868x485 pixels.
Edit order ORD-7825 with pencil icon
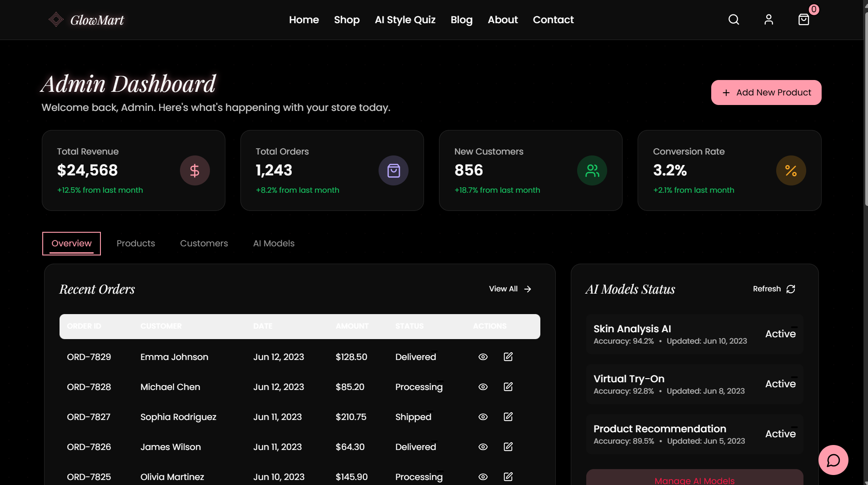point(508,477)
